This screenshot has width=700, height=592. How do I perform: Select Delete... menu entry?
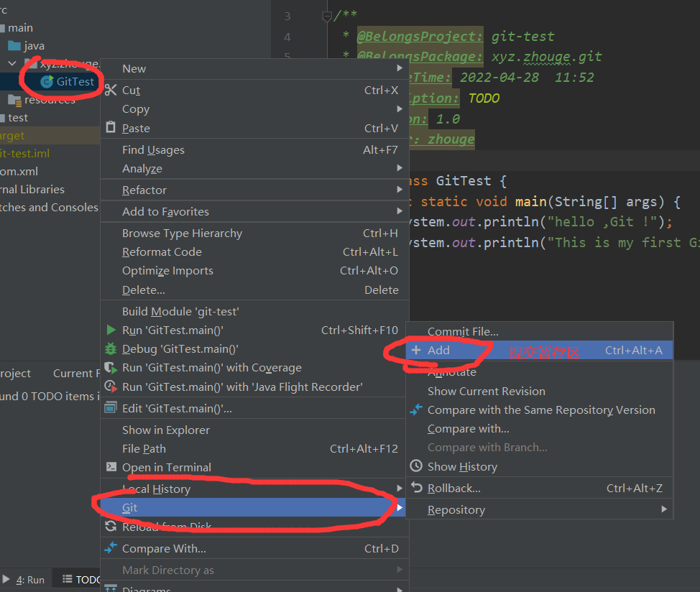(x=254, y=290)
